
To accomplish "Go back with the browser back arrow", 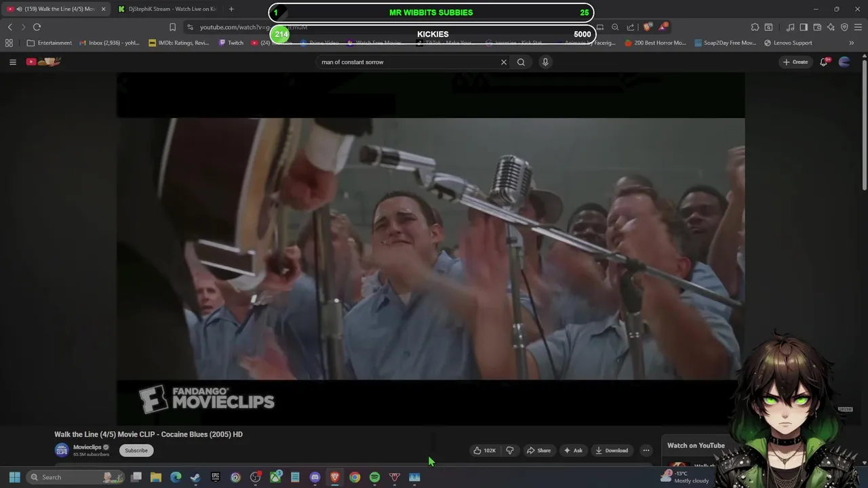I will point(10,27).
